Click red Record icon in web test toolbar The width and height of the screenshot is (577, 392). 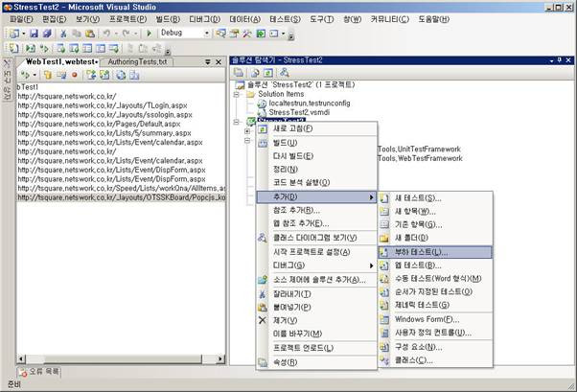coord(75,75)
